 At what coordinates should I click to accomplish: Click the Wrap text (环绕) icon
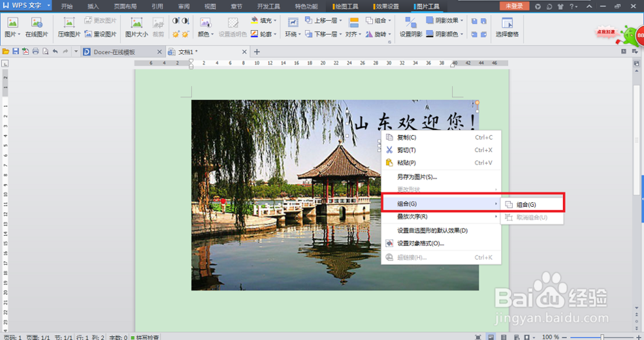click(x=293, y=23)
